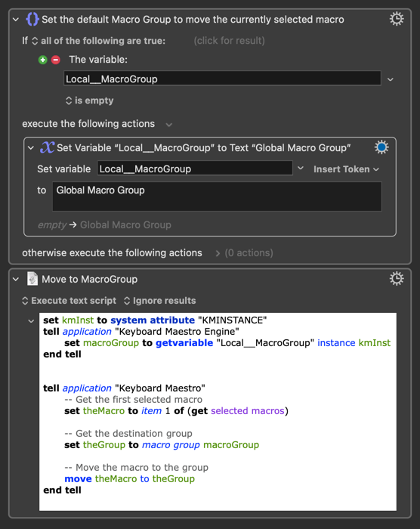Viewport: 420px width, 529px height.
Task: Change the Execute text script option
Action: (x=69, y=301)
